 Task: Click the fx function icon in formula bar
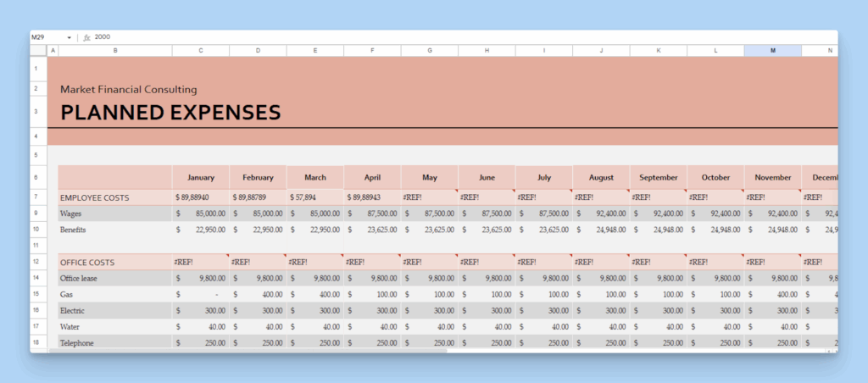pyautogui.click(x=87, y=37)
